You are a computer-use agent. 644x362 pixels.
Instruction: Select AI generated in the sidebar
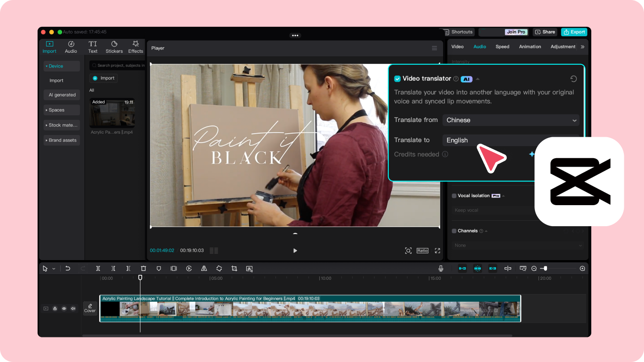[62, 95]
